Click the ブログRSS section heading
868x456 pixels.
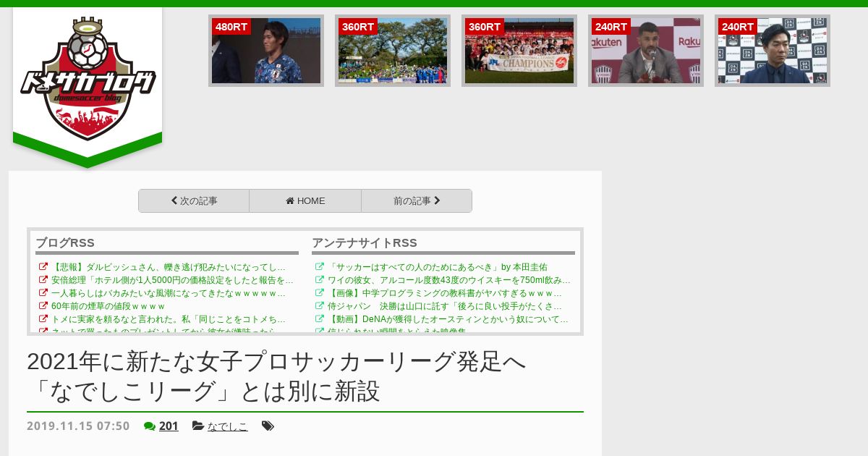coord(65,243)
